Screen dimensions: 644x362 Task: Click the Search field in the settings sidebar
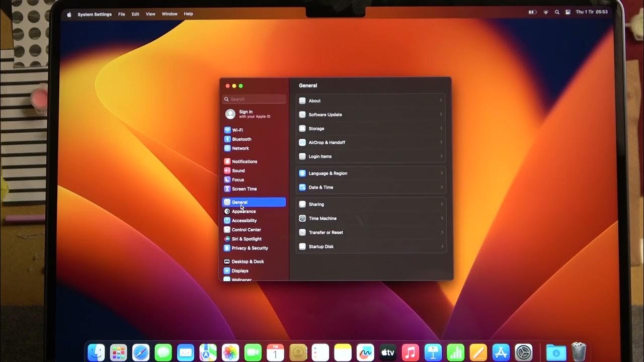[255, 99]
